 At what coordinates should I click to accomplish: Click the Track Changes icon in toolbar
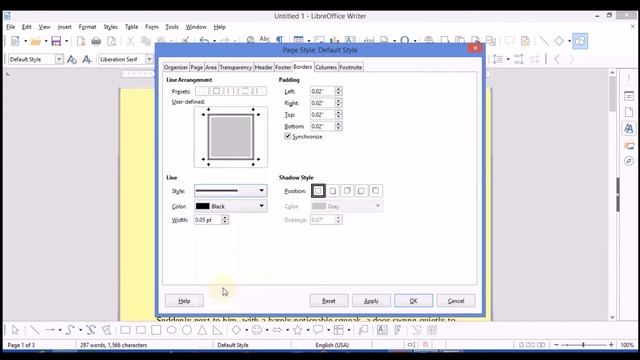pos(525,41)
